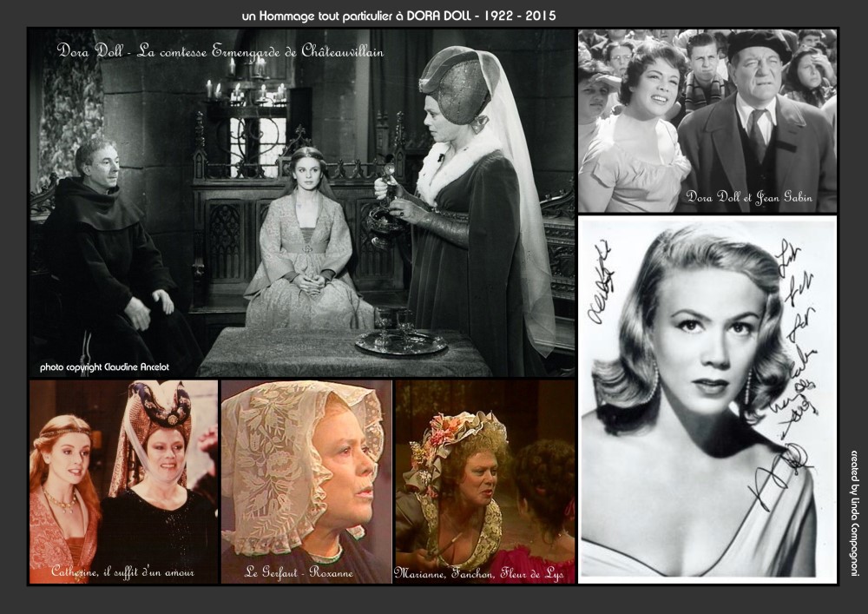The width and height of the screenshot is (868, 614).
Task: Click the caption 'Catherine, il suffit d'un amour'
Action: [122, 571]
